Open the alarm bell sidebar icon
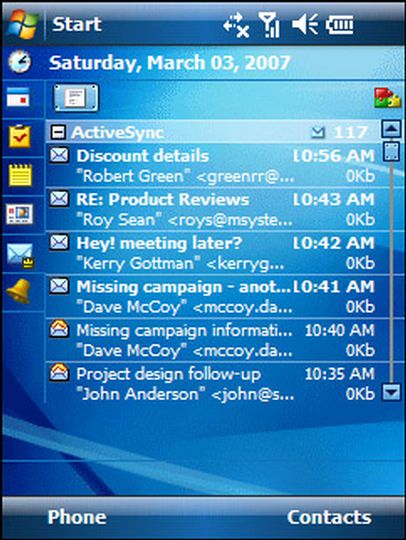The height and width of the screenshot is (540, 406). pyautogui.click(x=19, y=291)
